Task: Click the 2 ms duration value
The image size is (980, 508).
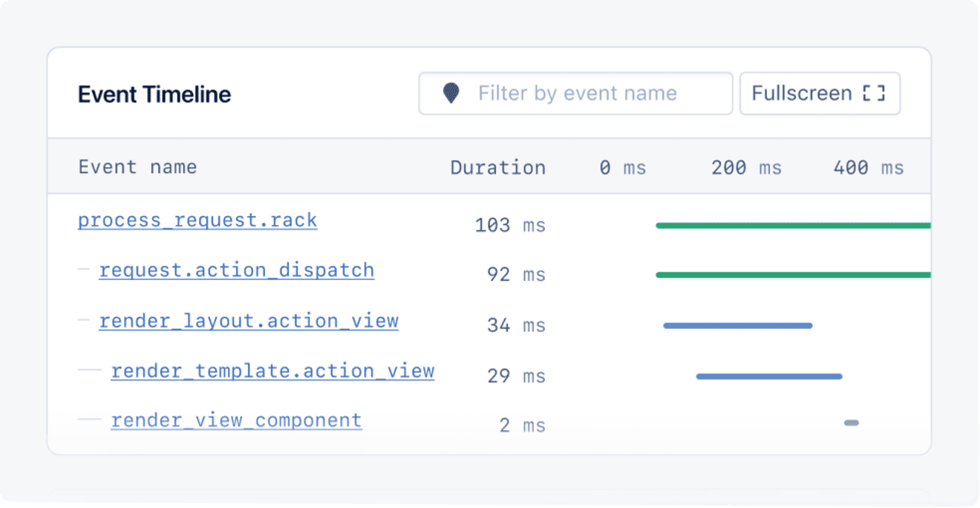Action: (x=522, y=426)
